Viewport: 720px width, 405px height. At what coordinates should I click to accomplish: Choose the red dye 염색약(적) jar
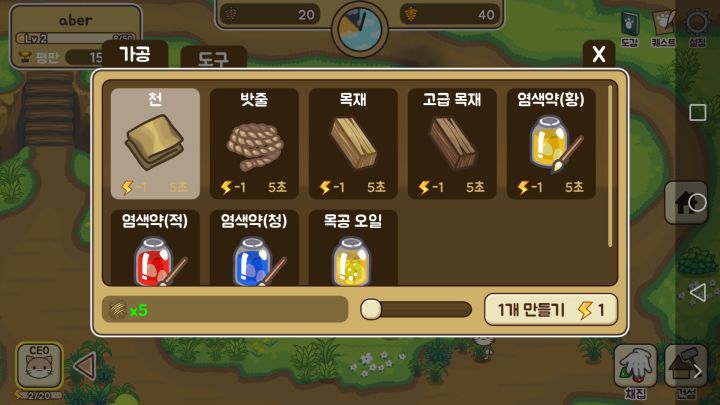[155, 248]
